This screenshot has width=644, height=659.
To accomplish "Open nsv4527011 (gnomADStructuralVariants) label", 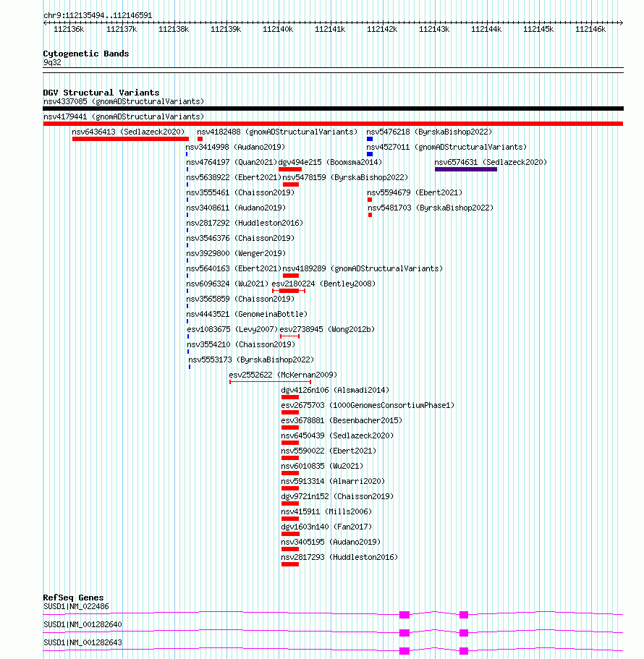I will pyautogui.click(x=446, y=147).
